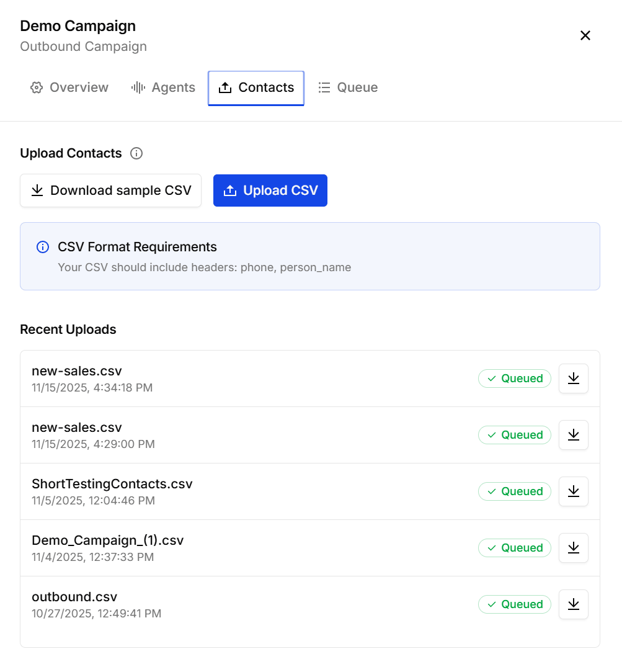
Task: Click the info icon beside Upload Contacts
Action: [136, 153]
